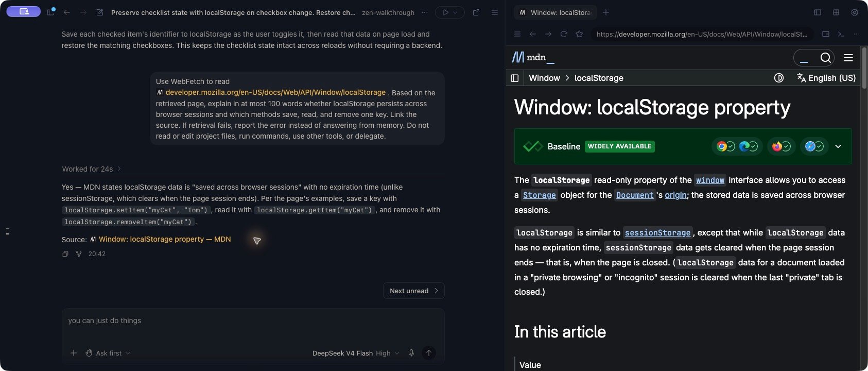This screenshot has width=868, height=371.
Task: Open a new browser tab with plus
Action: (x=606, y=12)
